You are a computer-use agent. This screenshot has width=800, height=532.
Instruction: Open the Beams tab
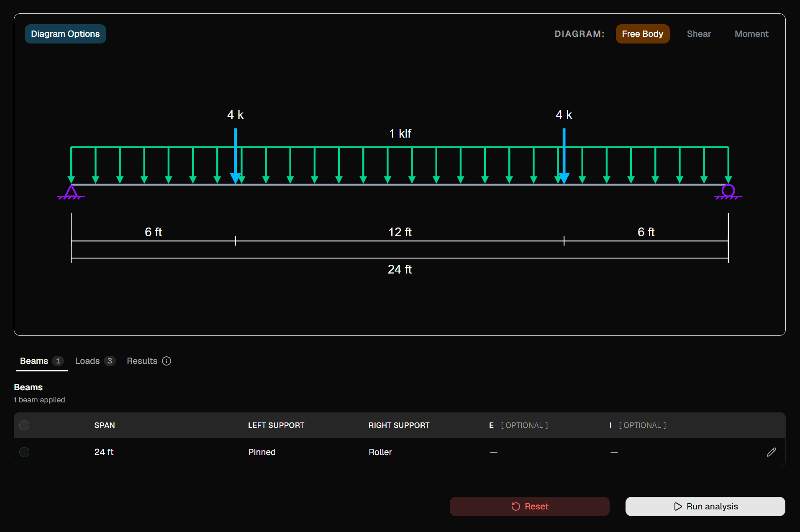(x=42, y=361)
